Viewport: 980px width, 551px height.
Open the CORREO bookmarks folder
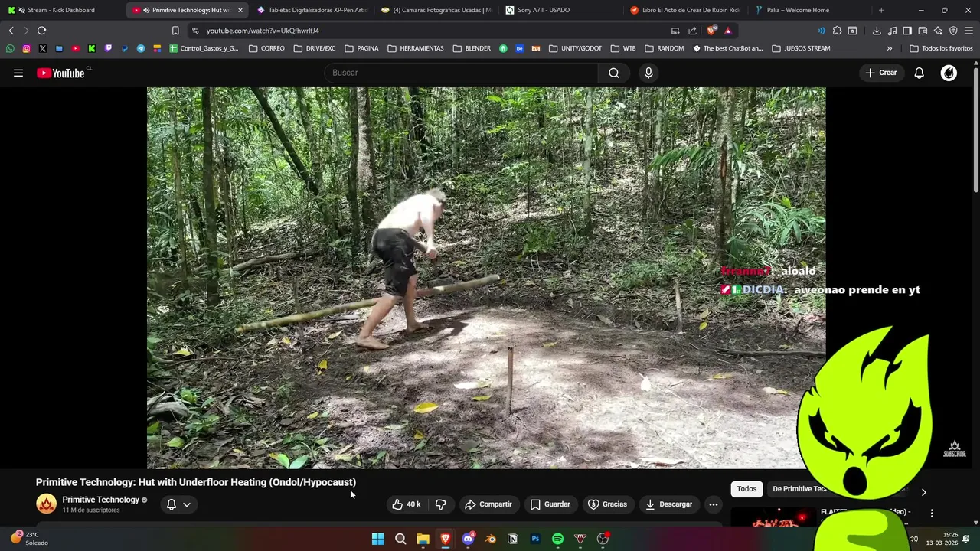point(266,48)
